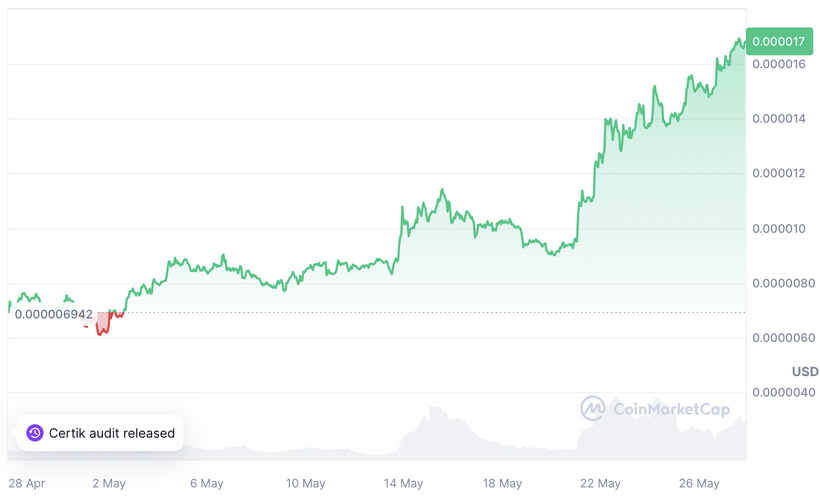This screenshot has width=820, height=500.
Task: Click the CoinMarketCap watermark logo icon
Action: point(593,409)
